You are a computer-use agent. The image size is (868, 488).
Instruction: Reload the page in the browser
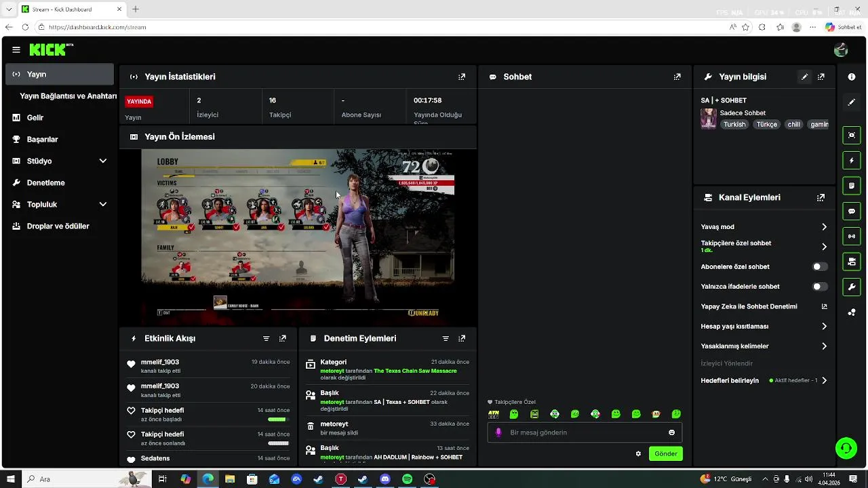pyautogui.click(x=25, y=27)
